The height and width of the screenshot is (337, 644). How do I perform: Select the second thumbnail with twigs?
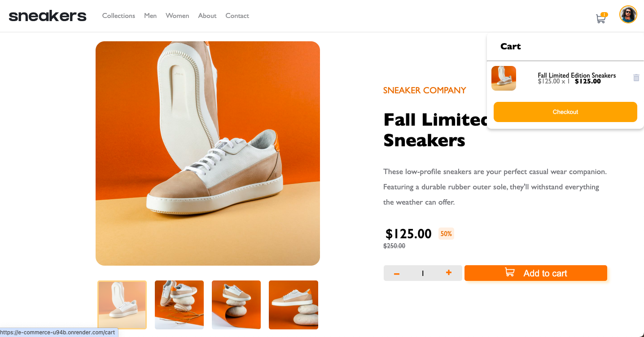179,305
